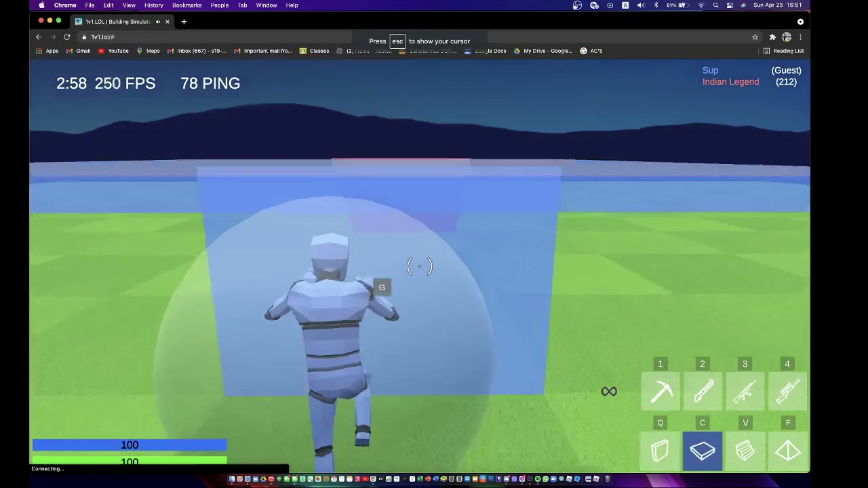Image resolution: width=868 pixels, height=488 pixels.
Task: Open the Help menu
Action: tap(292, 5)
